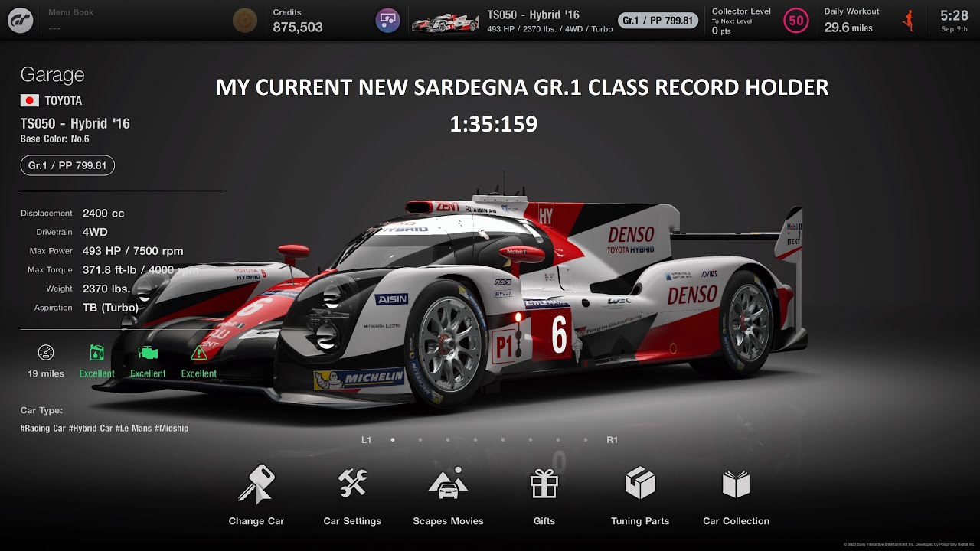Click the Daily Workout runner icon

coord(909,21)
